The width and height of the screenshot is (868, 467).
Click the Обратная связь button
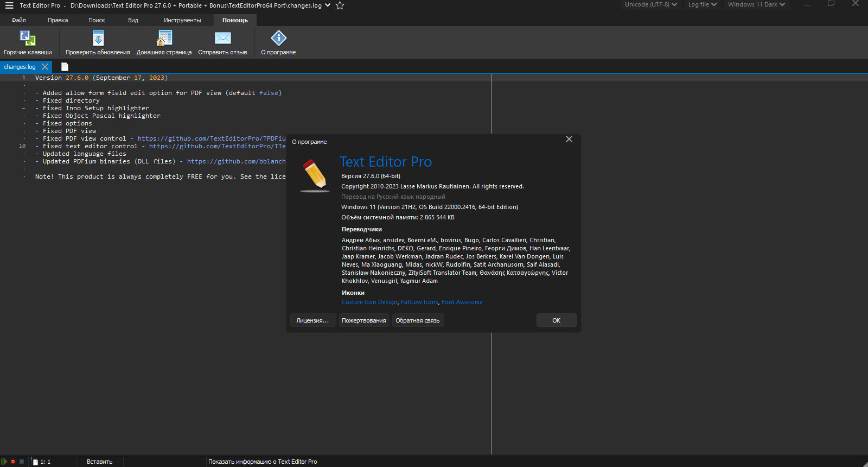tap(418, 320)
